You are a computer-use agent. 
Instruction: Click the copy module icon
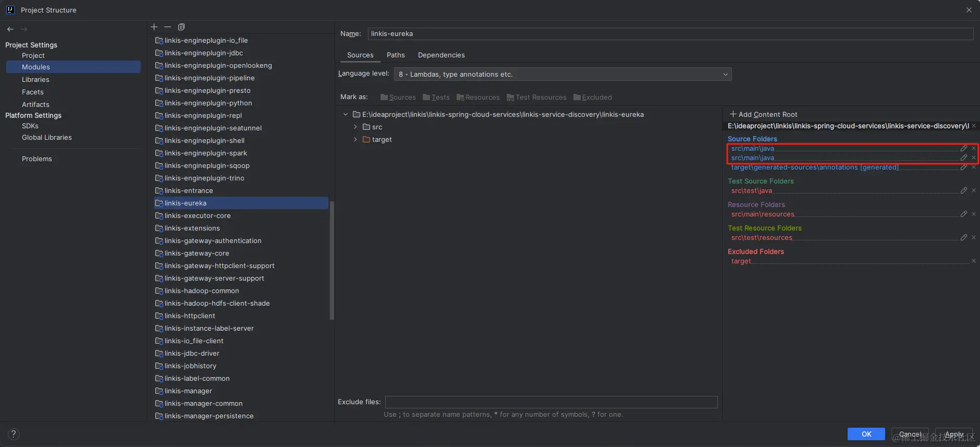click(181, 27)
